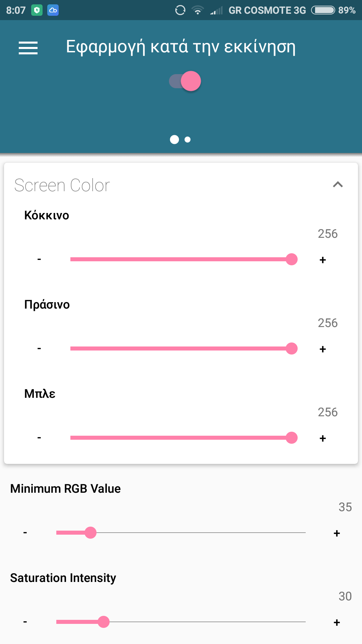The height and width of the screenshot is (644, 362).
Task: Click the Πράσινο green slider handle
Action: [x=292, y=348]
